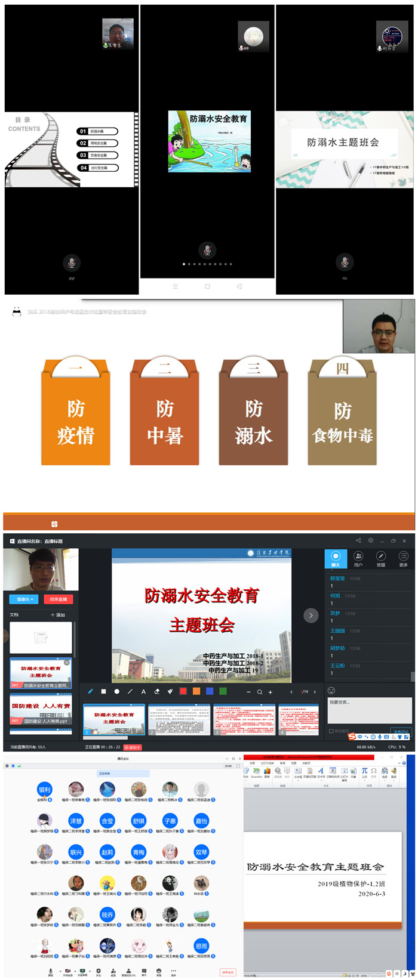Open the 摄像头 camera dropdown
Viewport: 418px width, 980px height.
(24, 599)
